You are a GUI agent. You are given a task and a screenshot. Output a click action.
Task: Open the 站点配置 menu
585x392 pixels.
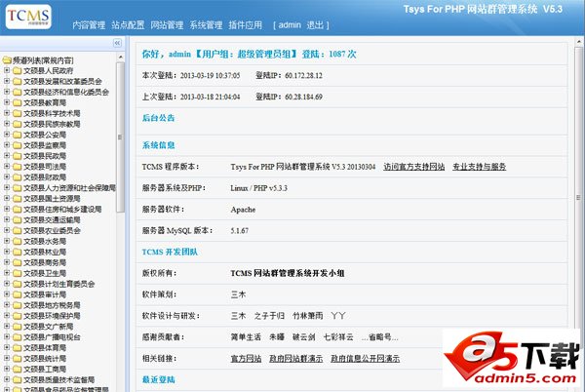[x=128, y=25]
